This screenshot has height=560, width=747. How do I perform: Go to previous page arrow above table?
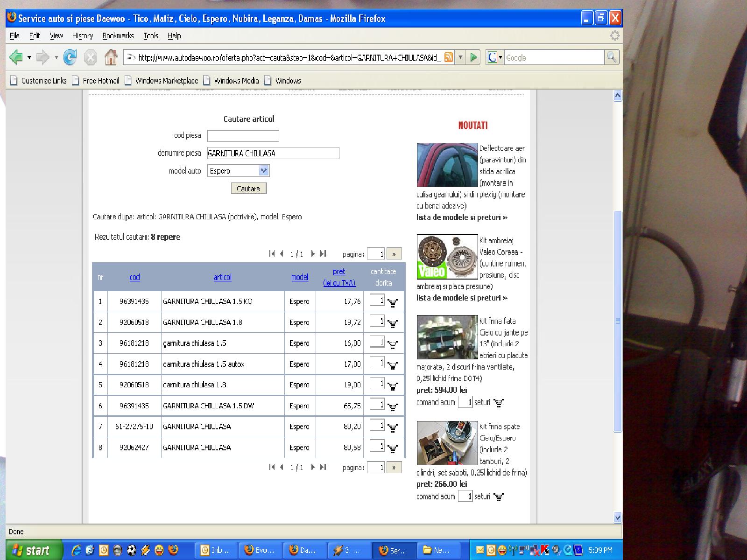point(282,254)
